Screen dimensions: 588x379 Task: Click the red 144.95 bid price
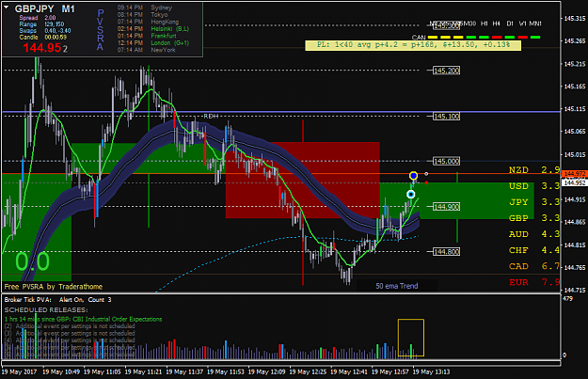point(42,48)
